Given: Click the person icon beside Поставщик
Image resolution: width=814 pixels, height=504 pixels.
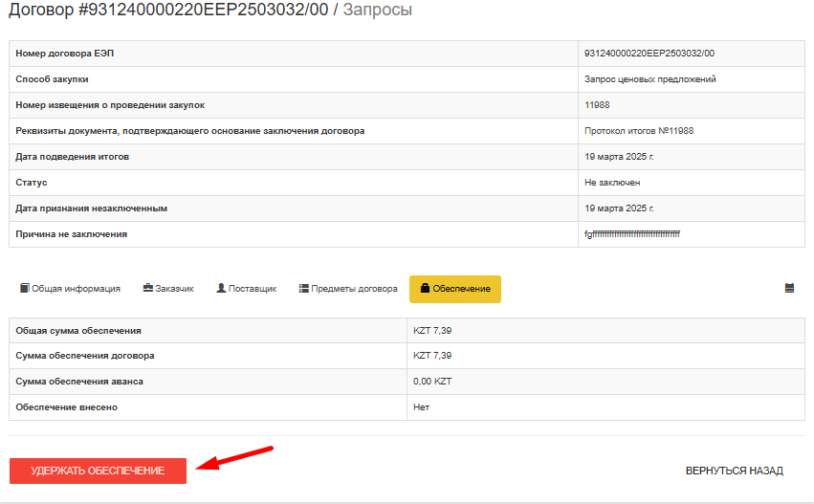Looking at the screenshot, I should pos(221,288).
